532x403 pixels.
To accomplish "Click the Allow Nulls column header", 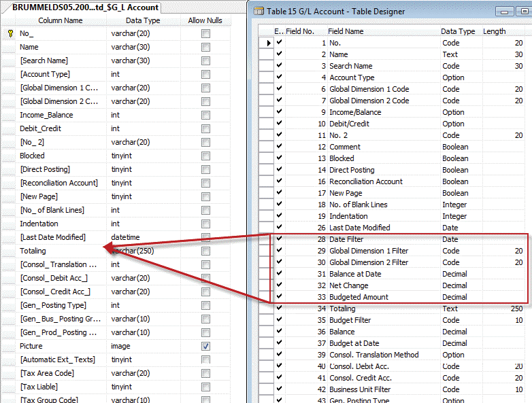I will (205, 20).
